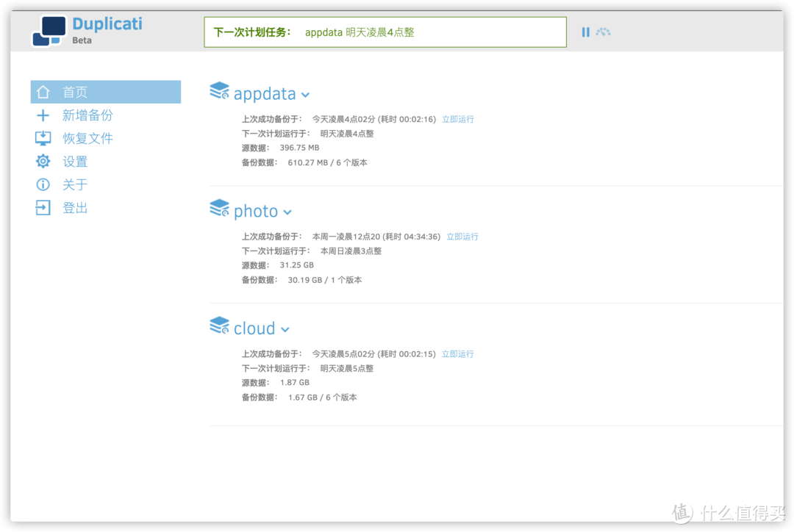The width and height of the screenshot is (794, 532).
Task: Expand the cloud dropdown chevron
Action: [285, 329]
